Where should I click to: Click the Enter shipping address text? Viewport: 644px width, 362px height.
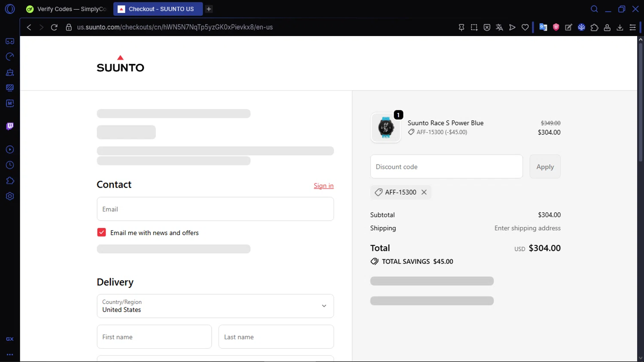[528, 228]
